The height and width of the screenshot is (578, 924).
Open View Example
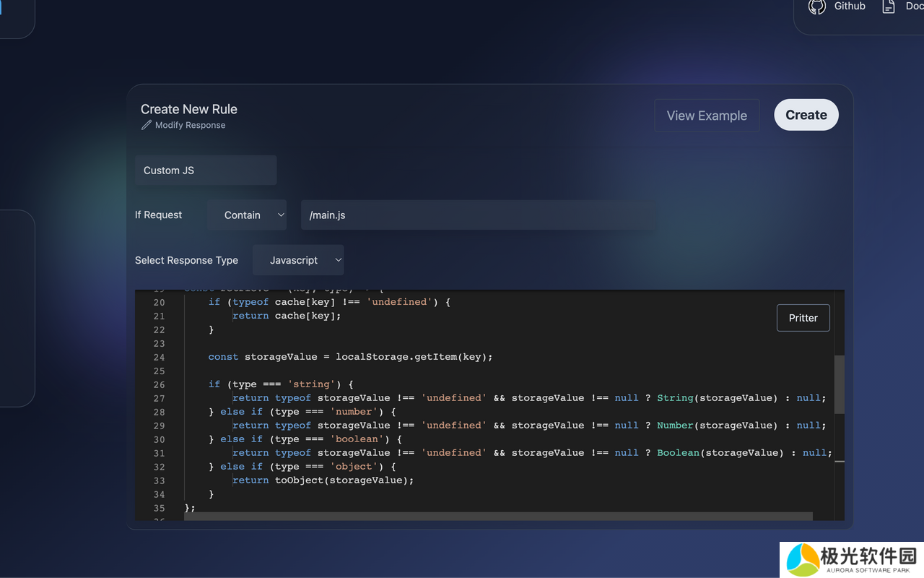pos(707,116)
